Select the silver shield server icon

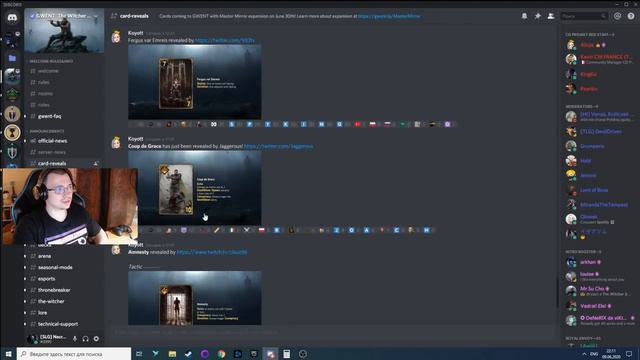tap(12, 152)
